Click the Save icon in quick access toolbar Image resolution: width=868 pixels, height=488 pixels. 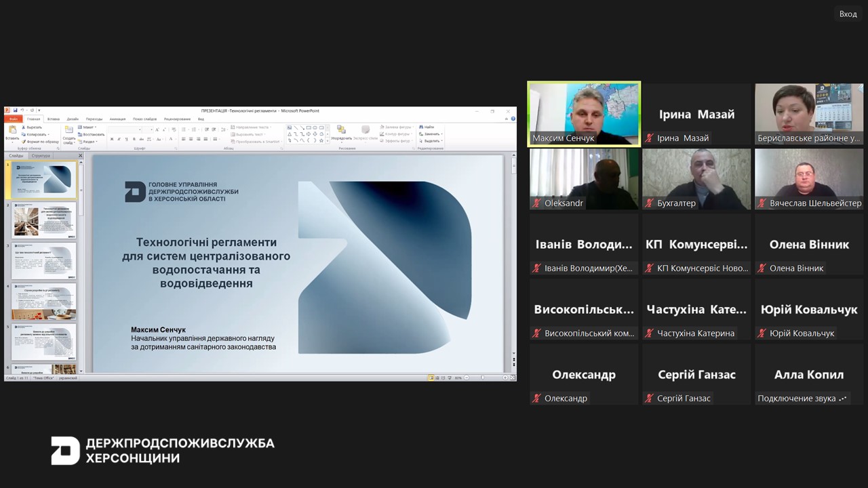click(14, 110)
